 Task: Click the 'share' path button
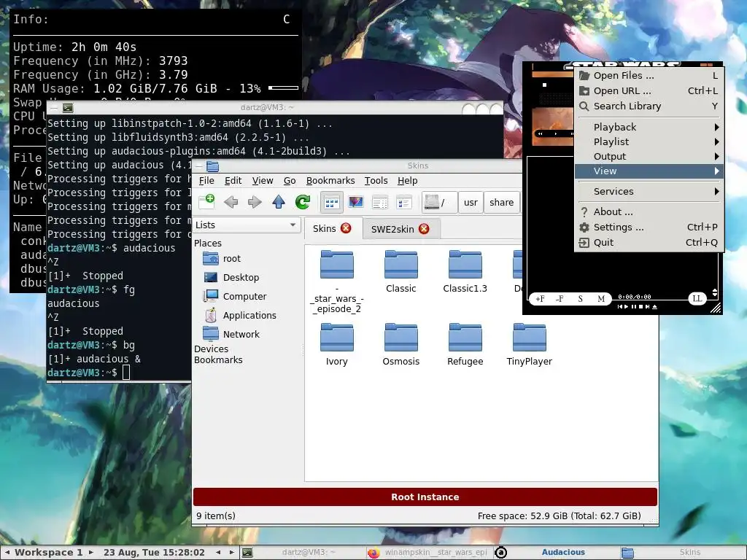click(x=502, y=203)
